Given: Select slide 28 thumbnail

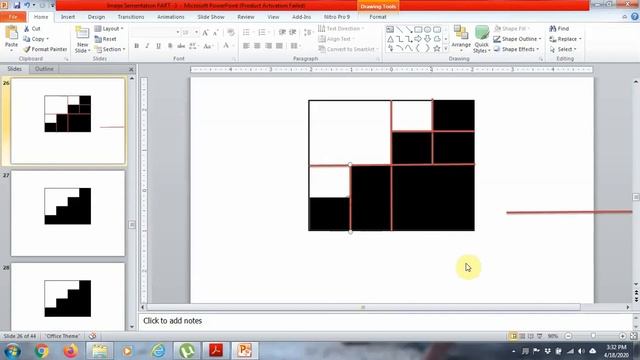Looking at the screenshot, I should coord(68,297).
